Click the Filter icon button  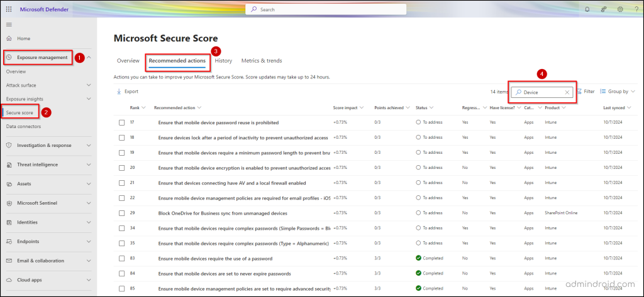[x=585, y=92]
